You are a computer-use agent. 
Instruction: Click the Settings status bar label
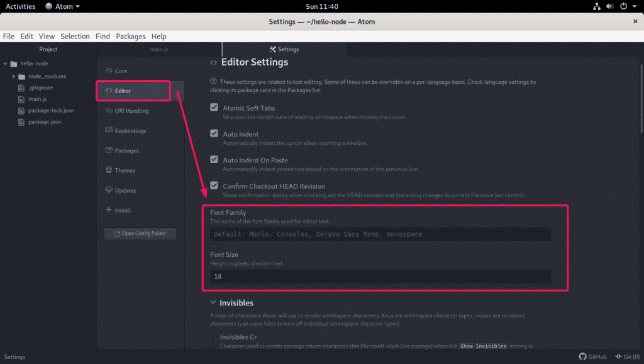point(14,356)
